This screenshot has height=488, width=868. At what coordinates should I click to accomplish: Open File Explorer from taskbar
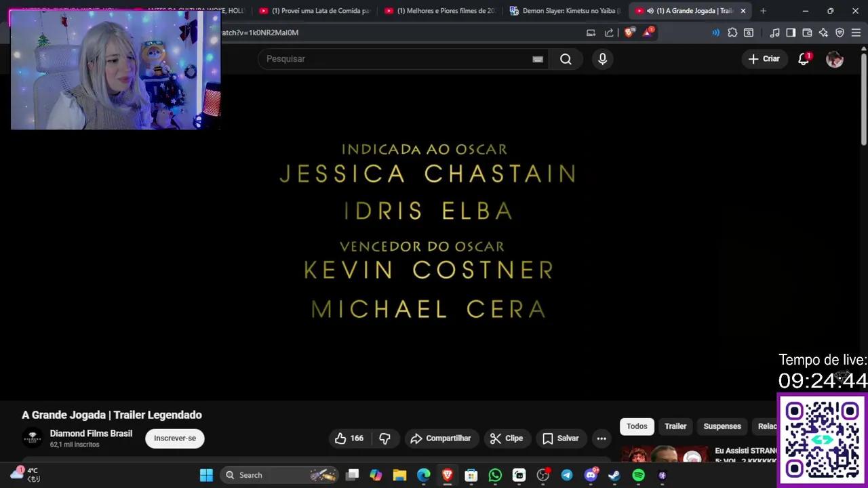coord(399,475)
